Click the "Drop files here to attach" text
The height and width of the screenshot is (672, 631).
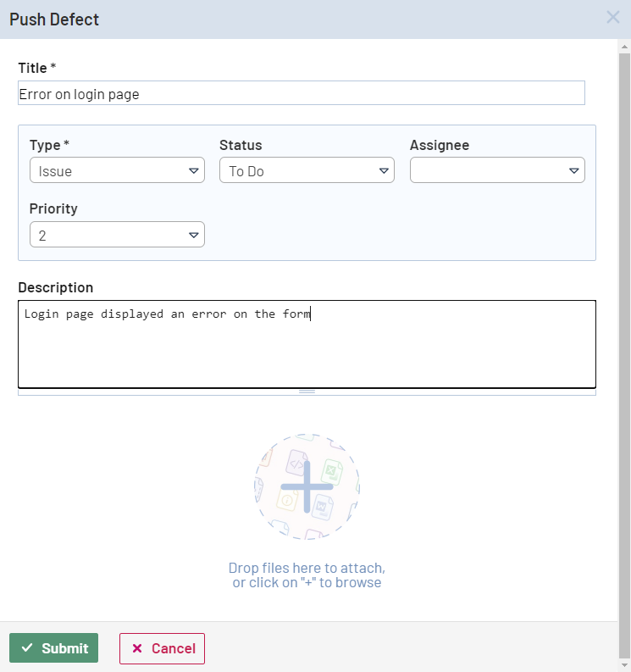307,568
